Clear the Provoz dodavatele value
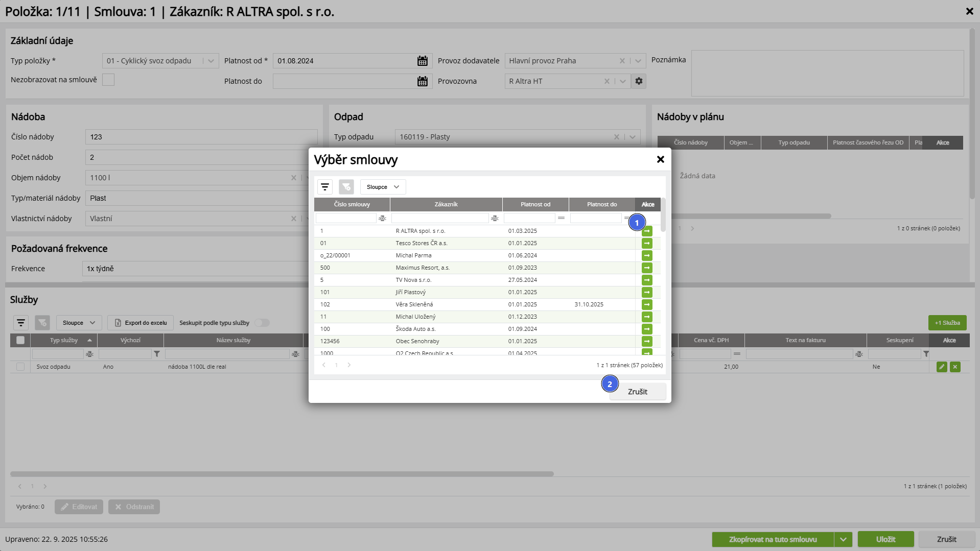 (622, 61)
